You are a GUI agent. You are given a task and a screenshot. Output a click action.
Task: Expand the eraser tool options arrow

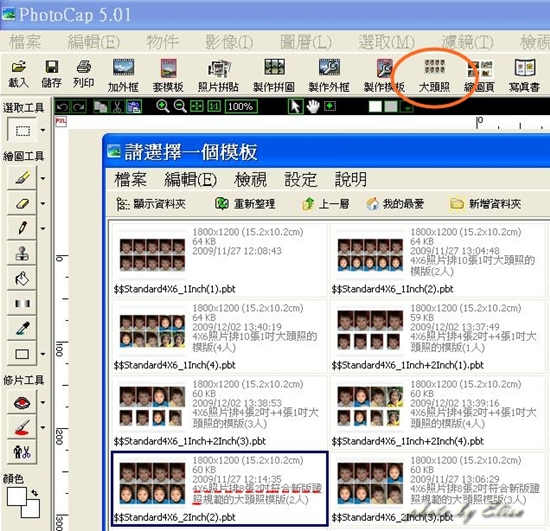tap(43, 203)
